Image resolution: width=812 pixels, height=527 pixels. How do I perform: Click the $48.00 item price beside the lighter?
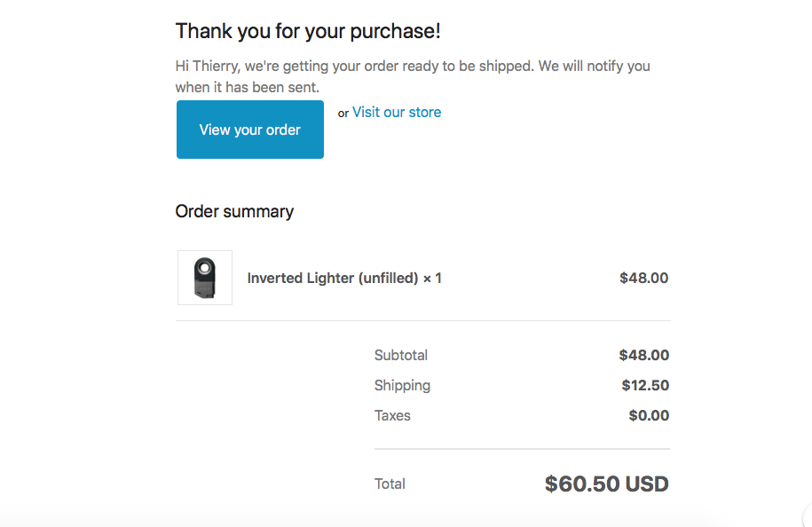[x=643, y=278]
